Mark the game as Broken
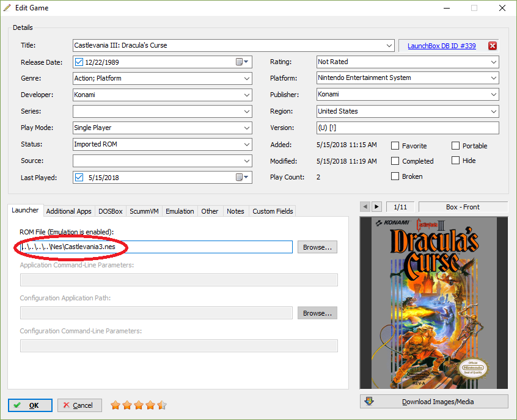Viewport: 517px width, 420px height. pos(395,176)
